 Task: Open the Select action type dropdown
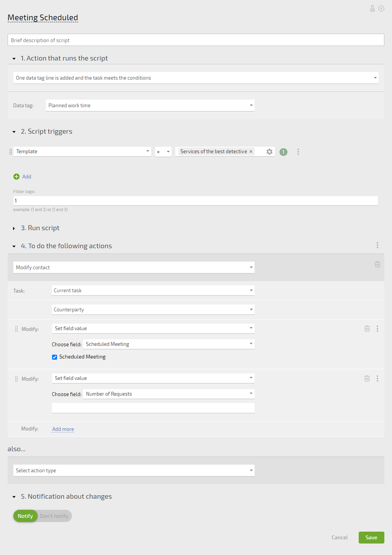134,470
